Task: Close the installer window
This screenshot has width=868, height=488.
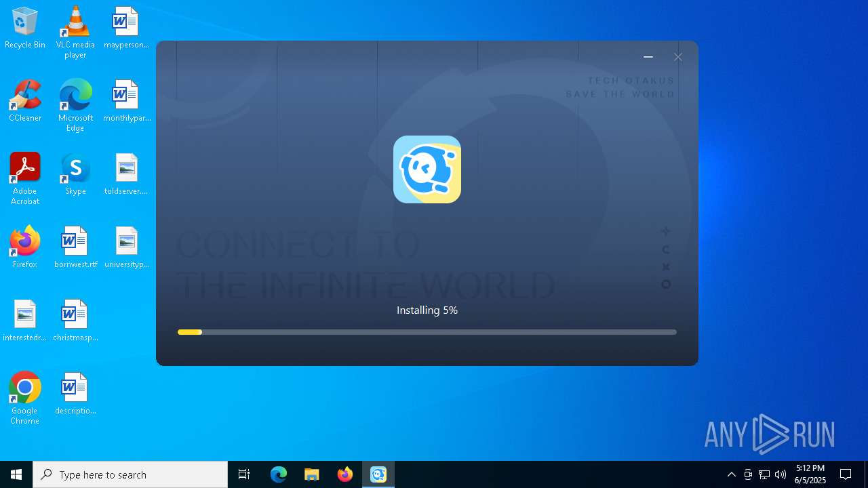Action: (677, 57)
